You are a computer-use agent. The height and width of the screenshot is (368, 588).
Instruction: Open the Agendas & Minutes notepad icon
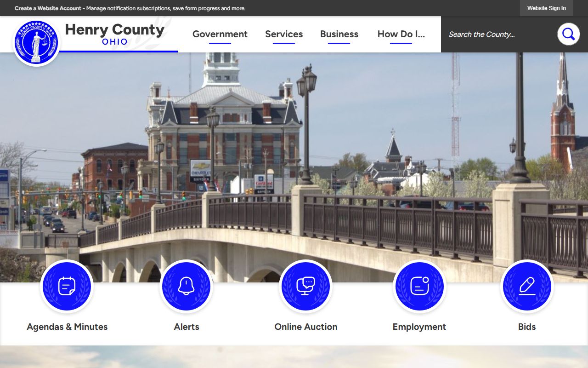click(x=67, y=286)
